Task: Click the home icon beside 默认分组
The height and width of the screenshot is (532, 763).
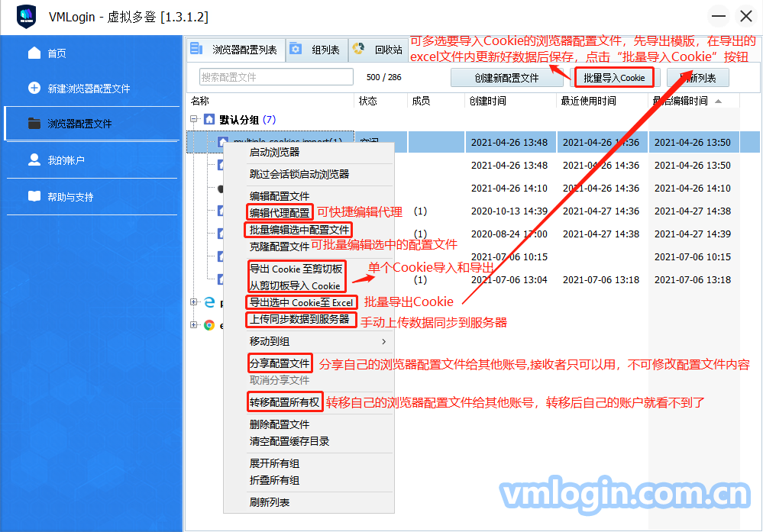Action: 209,120
